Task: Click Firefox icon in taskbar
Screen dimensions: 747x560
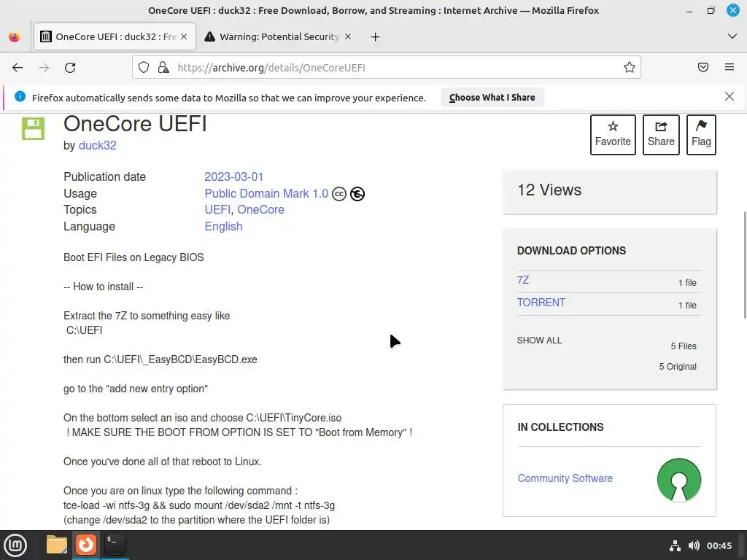Action: pos(86,544)
